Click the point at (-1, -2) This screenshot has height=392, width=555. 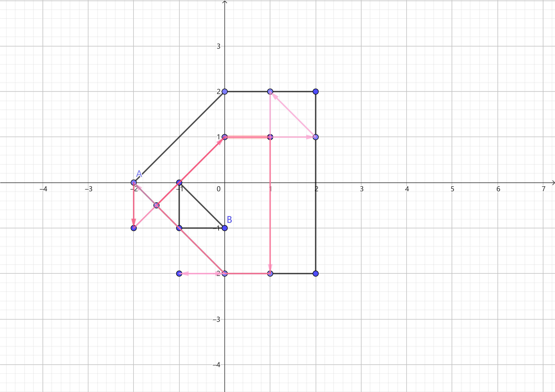tap(179, 273)
